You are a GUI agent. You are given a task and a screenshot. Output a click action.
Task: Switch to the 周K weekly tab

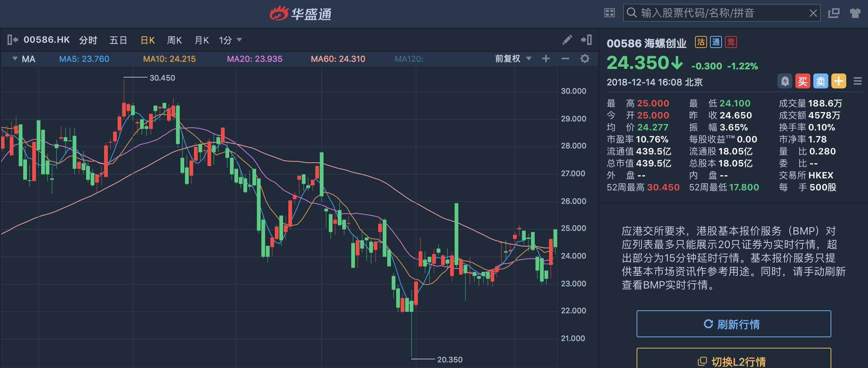[x=174, y=40]
